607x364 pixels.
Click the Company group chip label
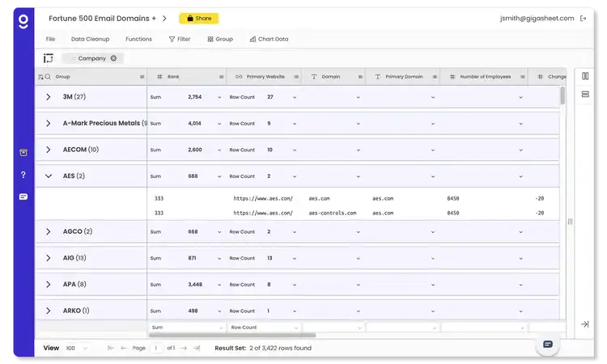click(x=91, y=58)
